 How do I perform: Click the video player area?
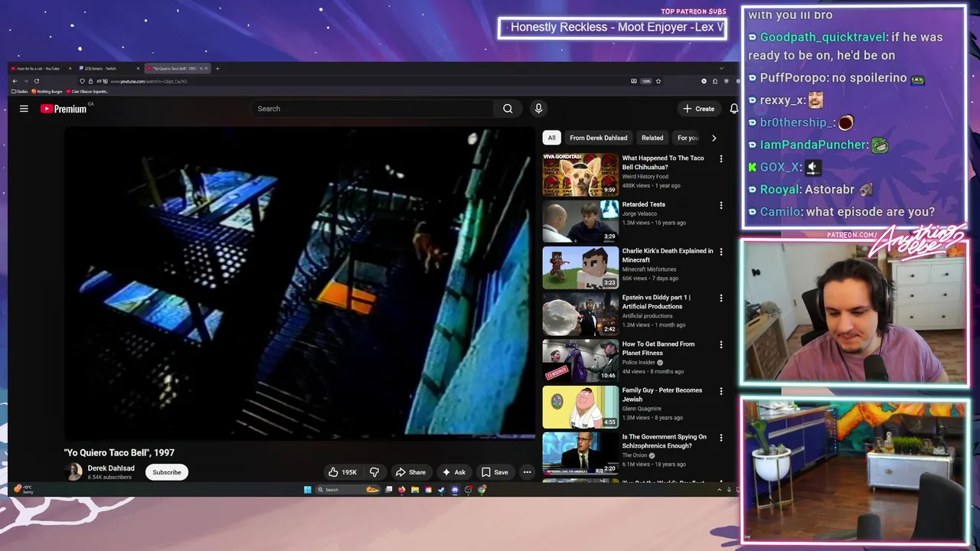coord(299,283)
